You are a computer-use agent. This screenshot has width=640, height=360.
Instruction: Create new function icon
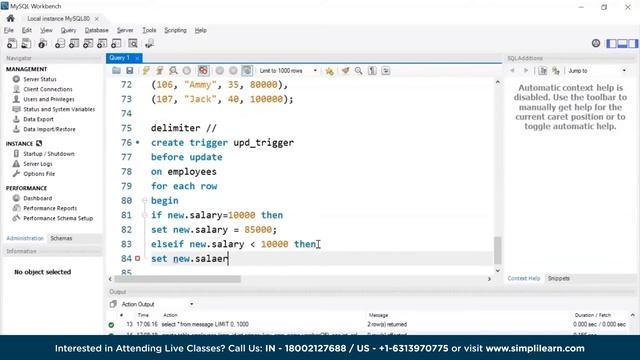116,43
